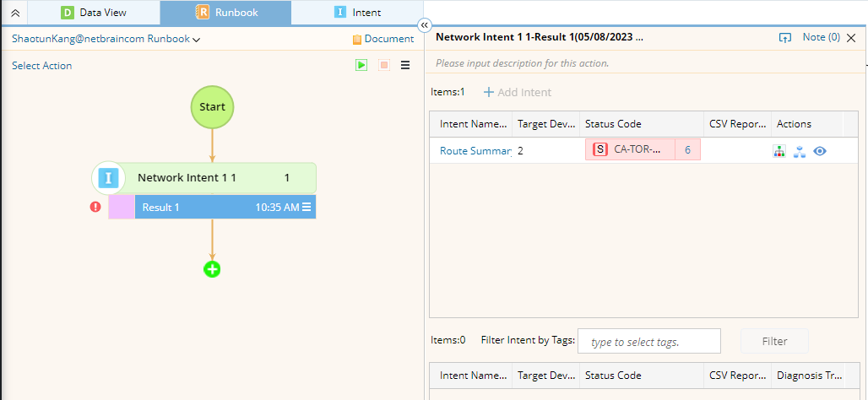Click the pop-out icon beside Note
This screenshot has height=400, width=868.
click(x=785, y=37)
